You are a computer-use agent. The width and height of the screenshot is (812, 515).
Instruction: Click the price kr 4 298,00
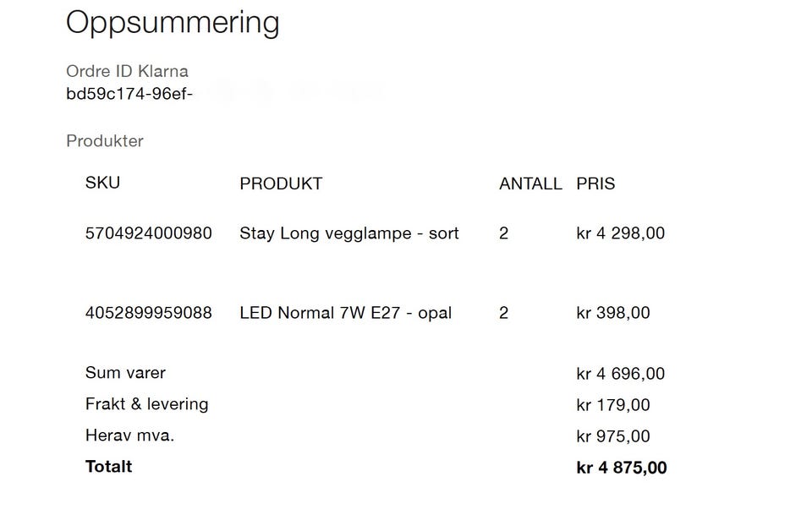(x=620, y=233)
